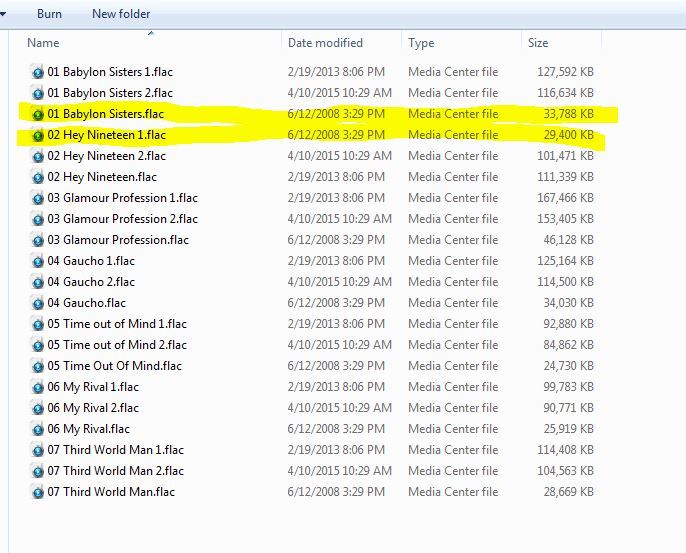Select icon of 07 Third World Man 2.flac
The image size is (686, 553).
pos(38,471)
